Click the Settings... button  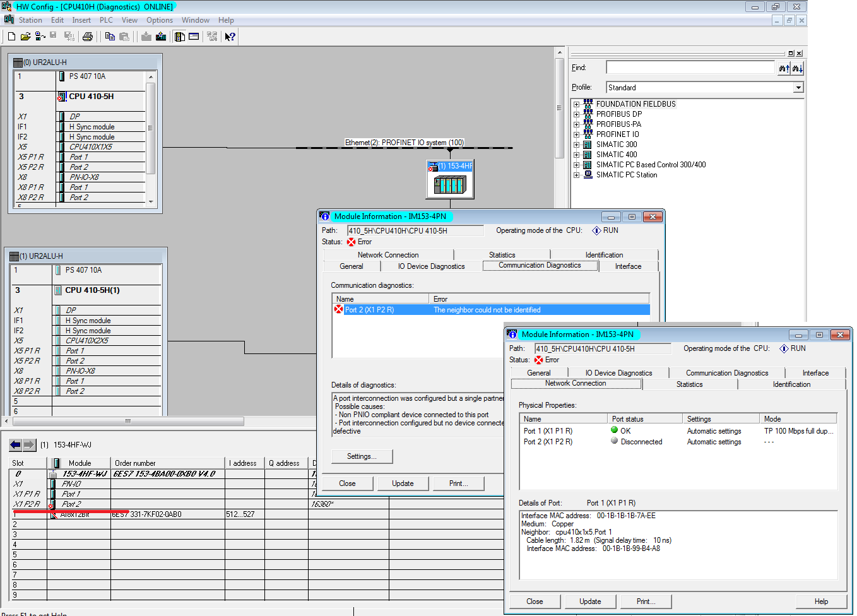[362, 456]
